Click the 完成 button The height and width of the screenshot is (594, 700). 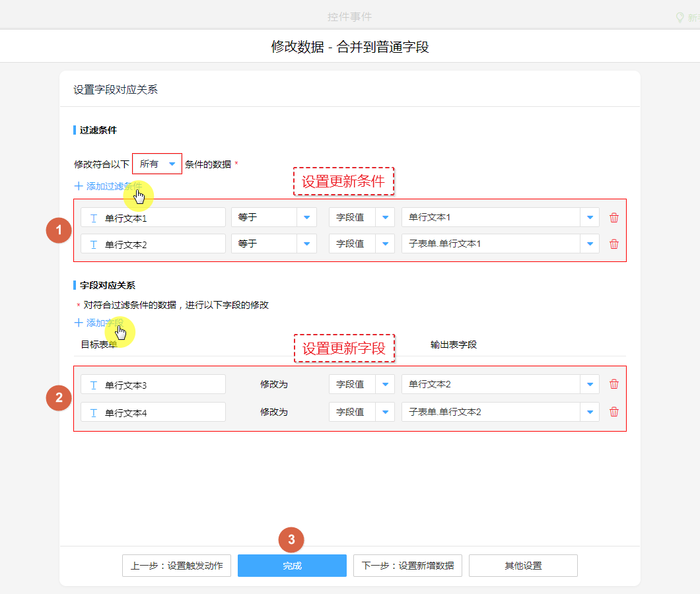pos(292,566)
